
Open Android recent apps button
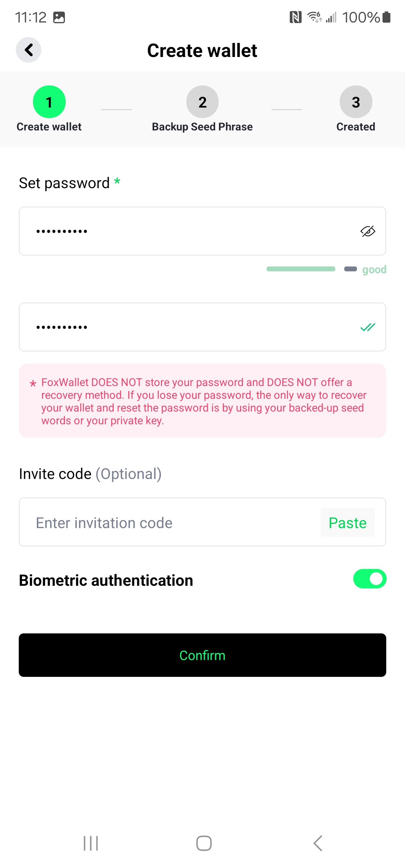tap(91, 843)
